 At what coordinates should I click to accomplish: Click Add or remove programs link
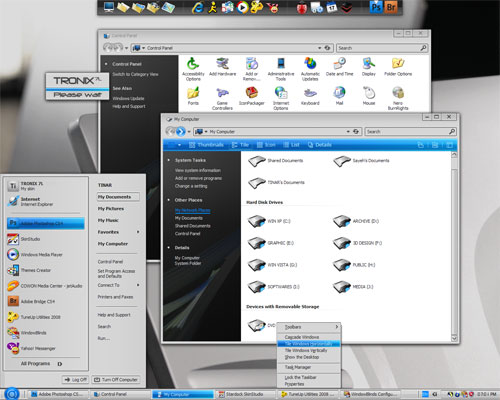(x=198, y=178)
